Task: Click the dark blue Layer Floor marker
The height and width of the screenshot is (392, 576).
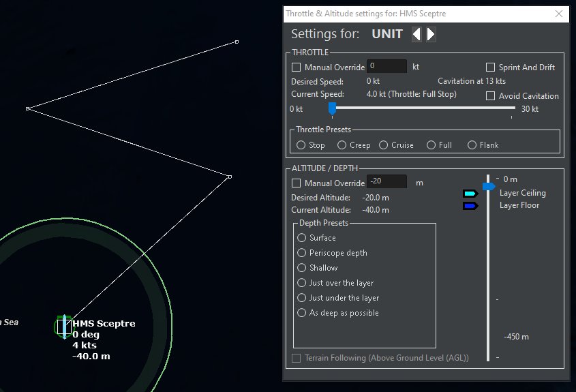Action: click(470, 206)
